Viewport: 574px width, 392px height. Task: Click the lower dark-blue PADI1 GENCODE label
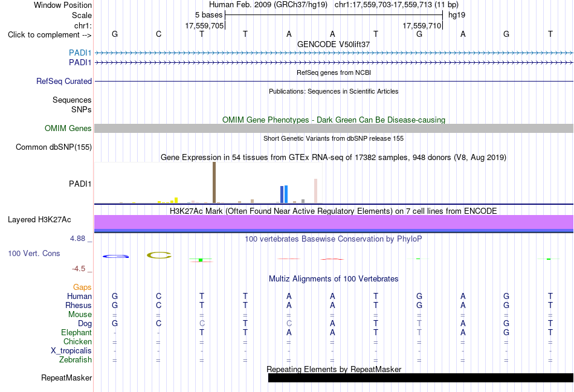[80, 63]
